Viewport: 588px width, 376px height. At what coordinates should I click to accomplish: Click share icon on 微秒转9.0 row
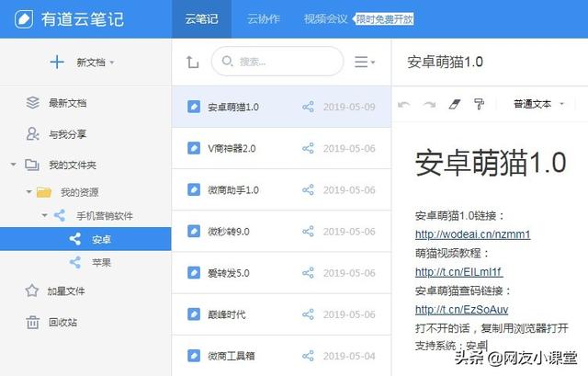308,232
